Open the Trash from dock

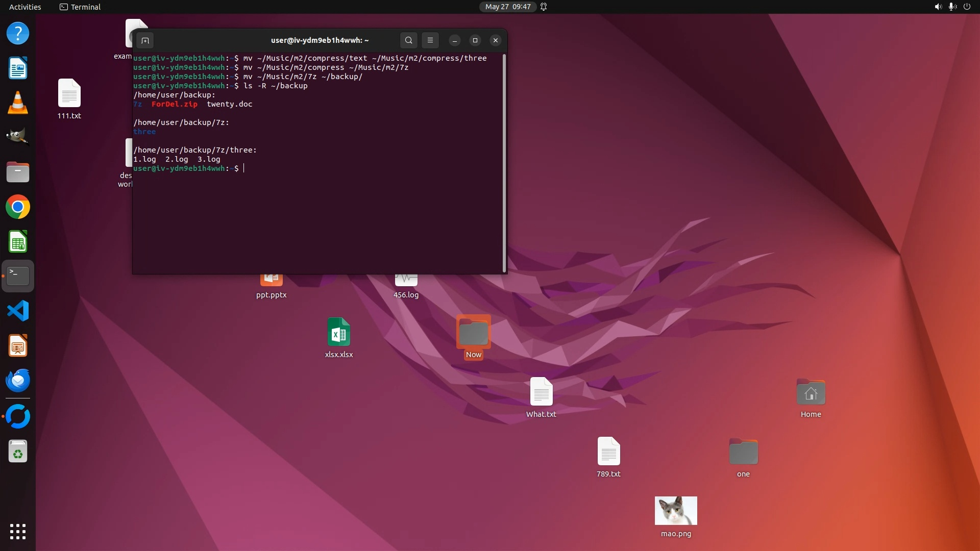pyautogui.click(x=18, y=452)
